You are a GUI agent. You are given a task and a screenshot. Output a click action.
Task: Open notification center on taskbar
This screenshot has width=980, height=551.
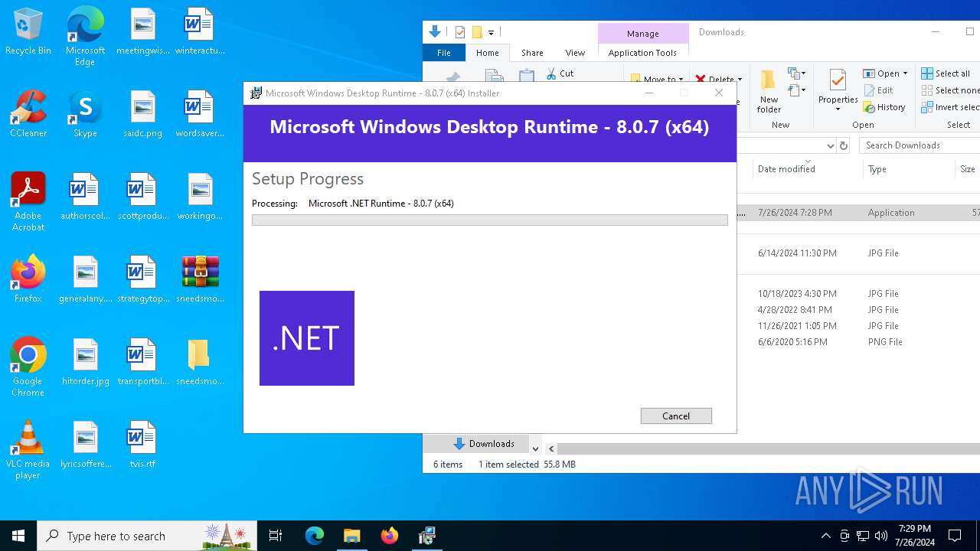pos(955,536)
